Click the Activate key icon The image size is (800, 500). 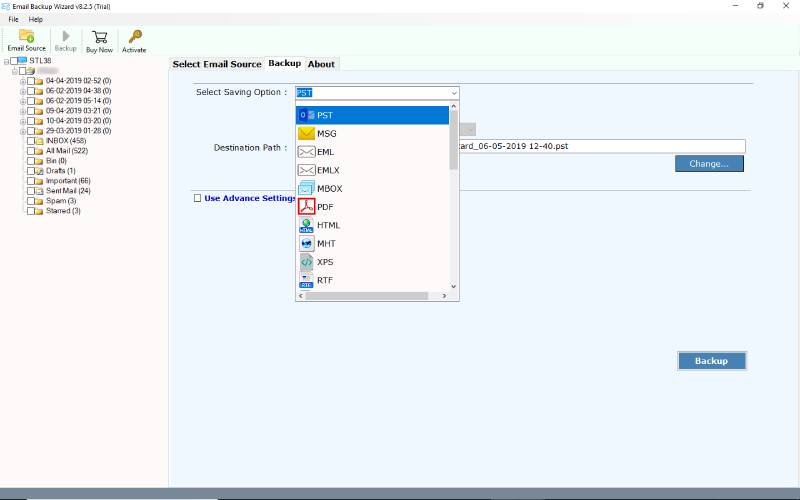tap(135, 37)
